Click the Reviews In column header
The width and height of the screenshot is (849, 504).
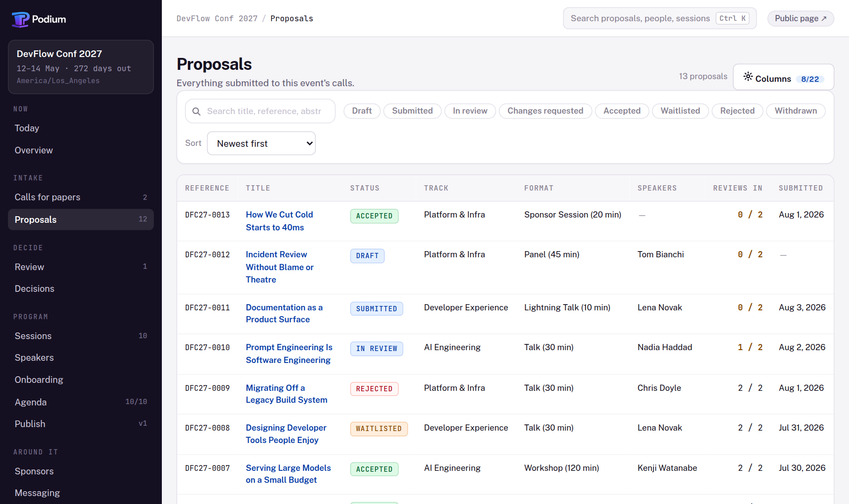(738, 188)
